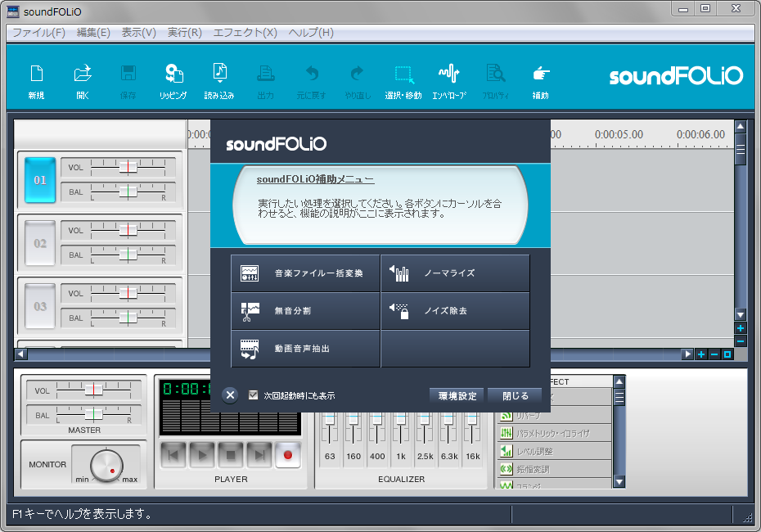
Task: Click the 閉じる button
Action: click(516, 396)
